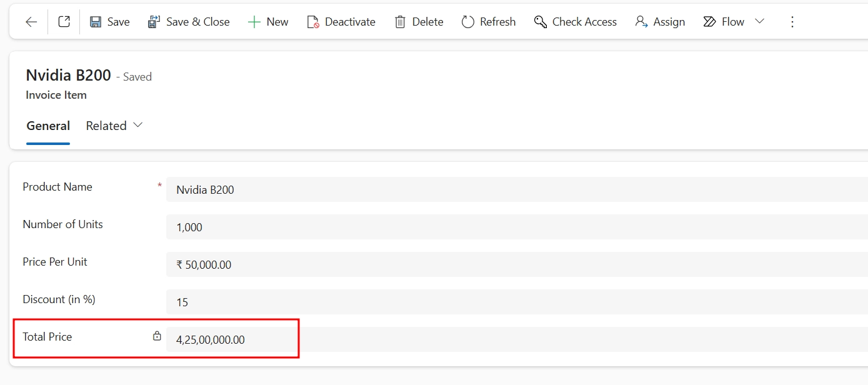Click the back navigation arrow
This screenshot has width=868, height=385.
30,21
